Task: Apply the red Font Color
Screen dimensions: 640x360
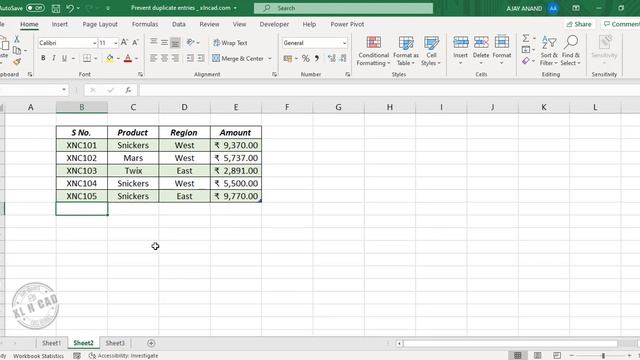Action: click(128, 58)
